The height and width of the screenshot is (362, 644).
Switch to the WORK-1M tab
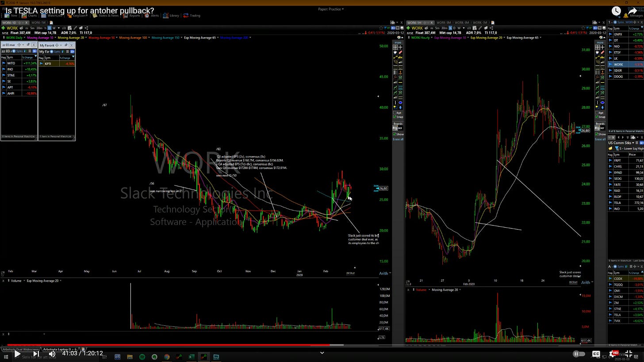pyautogui.click(x=480, y=23)
